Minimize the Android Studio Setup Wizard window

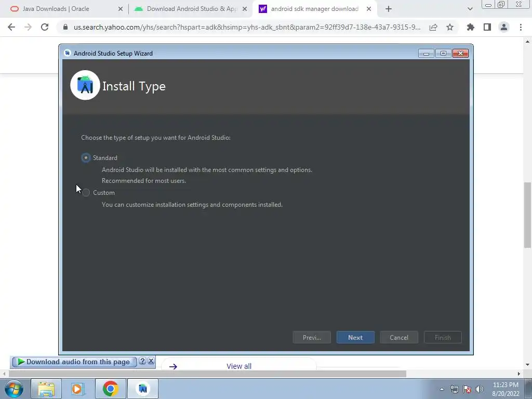pyautogui.click(x=426, y=54)
